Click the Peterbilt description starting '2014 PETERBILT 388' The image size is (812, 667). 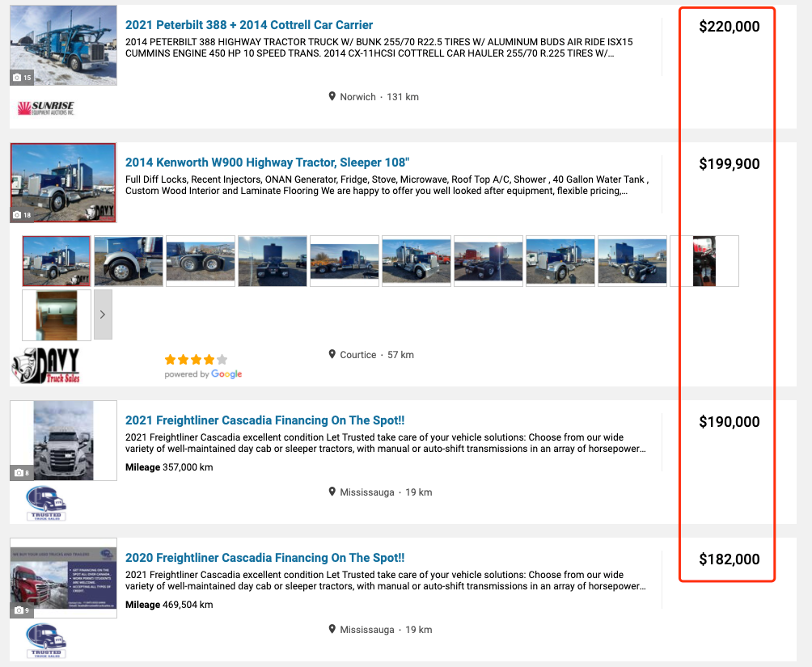click(379, 48)
